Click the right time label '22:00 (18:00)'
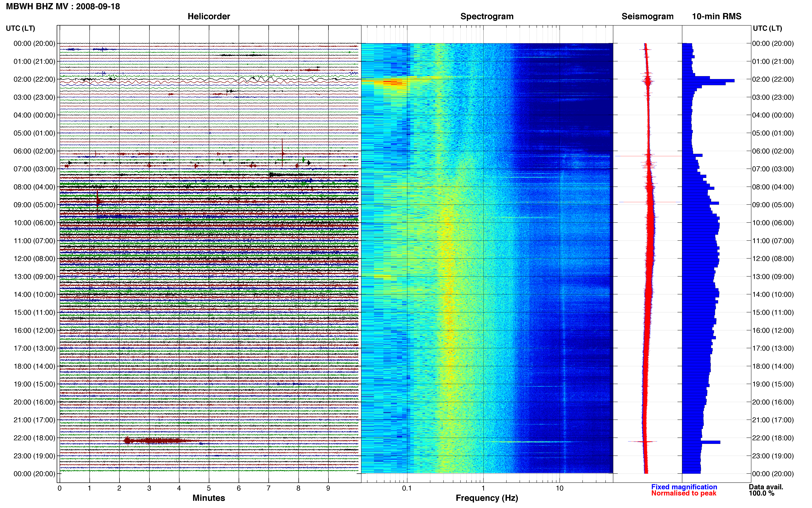This screenshot has height=508, width=812. click(773, 438)
